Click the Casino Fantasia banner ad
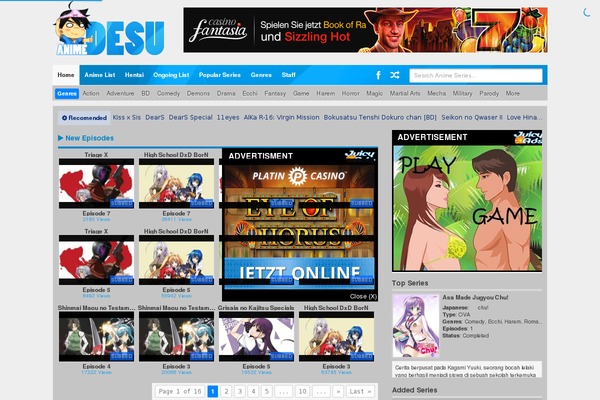 [x=365, y=30]
